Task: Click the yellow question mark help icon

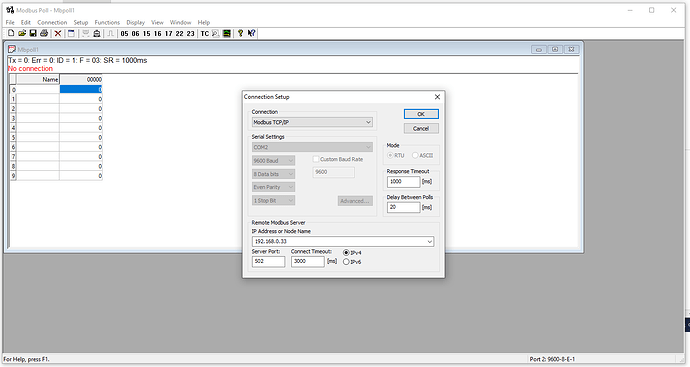Action: coord(240,33)
